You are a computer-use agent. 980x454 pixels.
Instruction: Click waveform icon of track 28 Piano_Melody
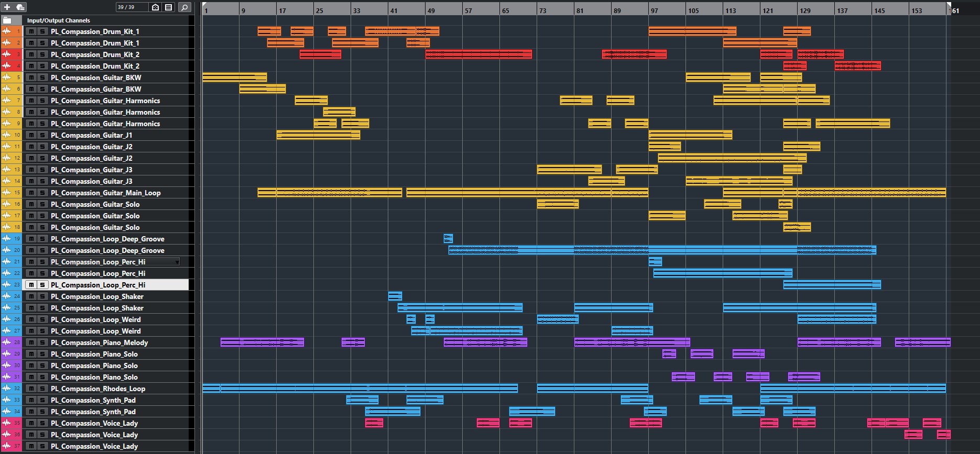coord(6,342)
